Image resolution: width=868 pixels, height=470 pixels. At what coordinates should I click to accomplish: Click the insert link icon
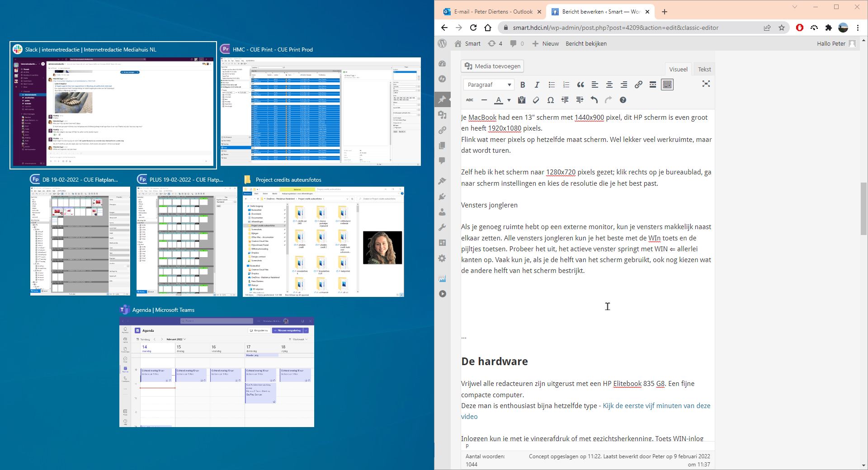[638, 85]
